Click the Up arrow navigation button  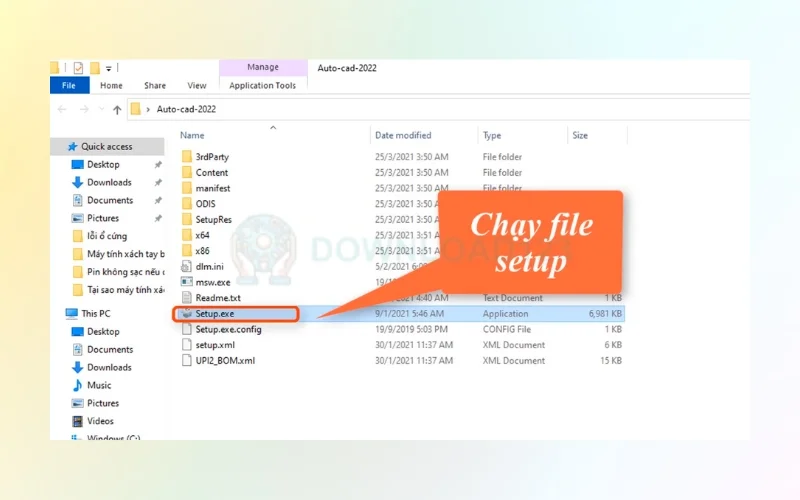pyautogui.click(x=117, y=109)
